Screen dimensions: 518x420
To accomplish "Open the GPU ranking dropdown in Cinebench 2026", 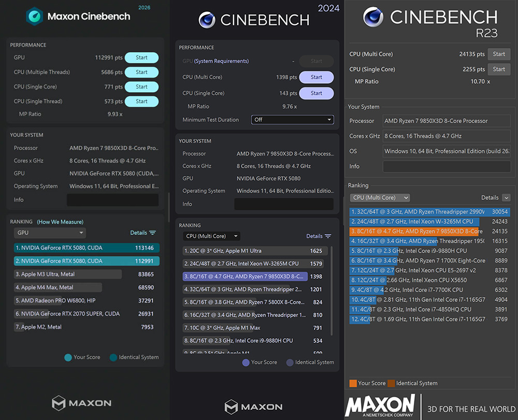I will (x=50, y=233).
